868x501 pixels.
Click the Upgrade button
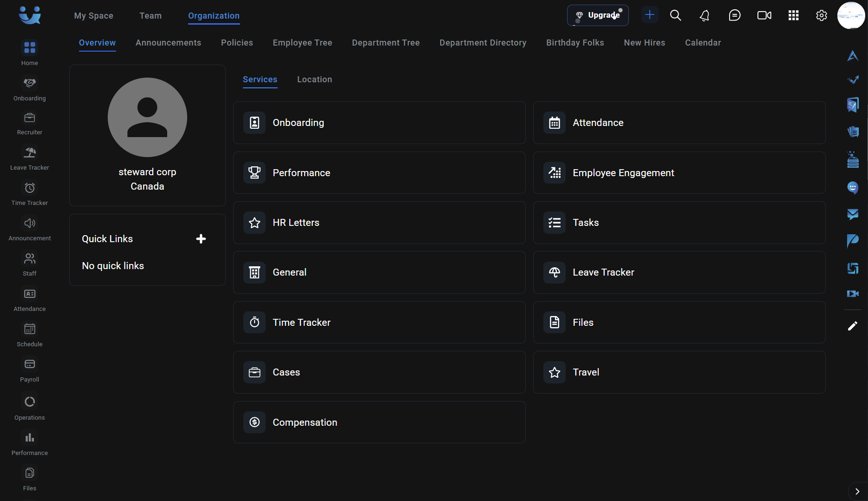(598, 15)
